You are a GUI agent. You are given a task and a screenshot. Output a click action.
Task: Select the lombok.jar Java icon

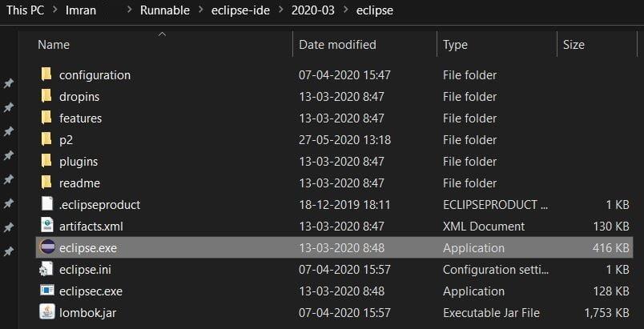pos(46,313)
